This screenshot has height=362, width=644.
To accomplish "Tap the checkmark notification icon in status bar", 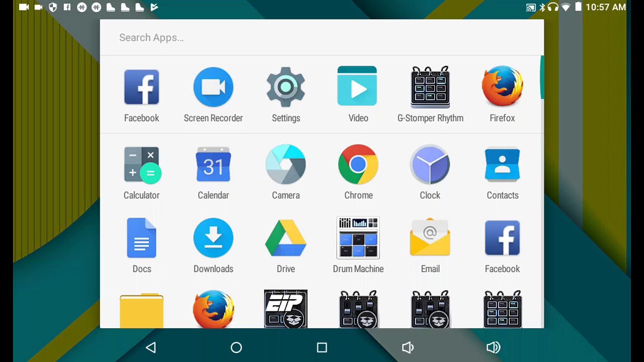I will 154,7.
